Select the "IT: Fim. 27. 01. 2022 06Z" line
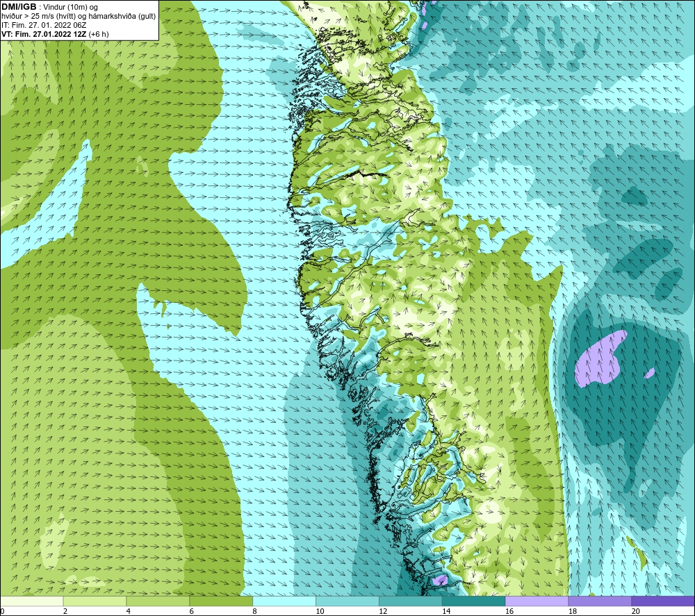The width and height of the screenshot is (695, 616). coord(44,25)
